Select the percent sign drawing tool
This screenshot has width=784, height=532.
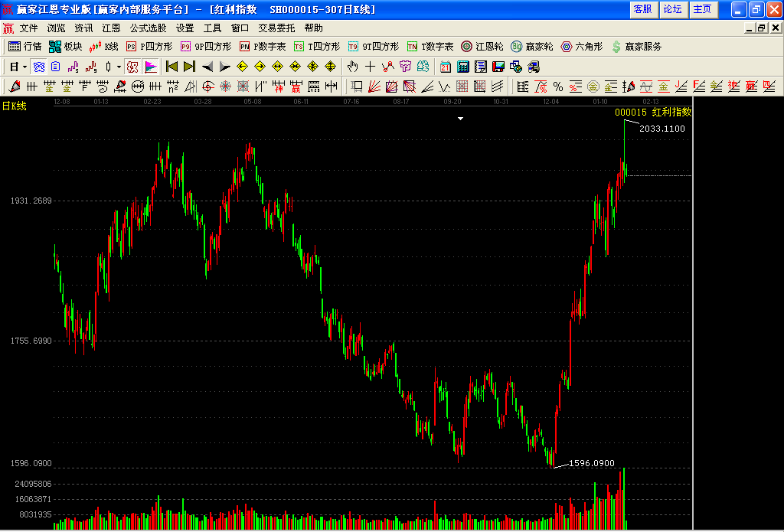coord(558,86)
